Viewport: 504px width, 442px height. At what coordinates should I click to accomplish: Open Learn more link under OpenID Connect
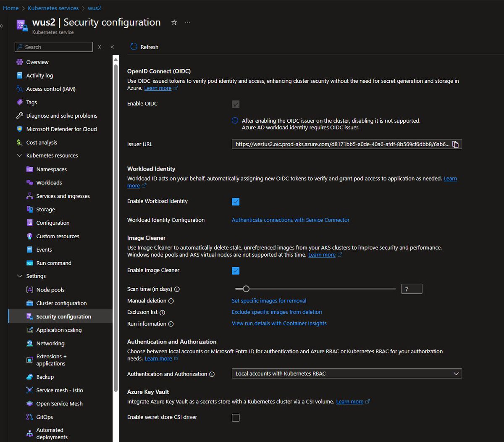point(161,88)
